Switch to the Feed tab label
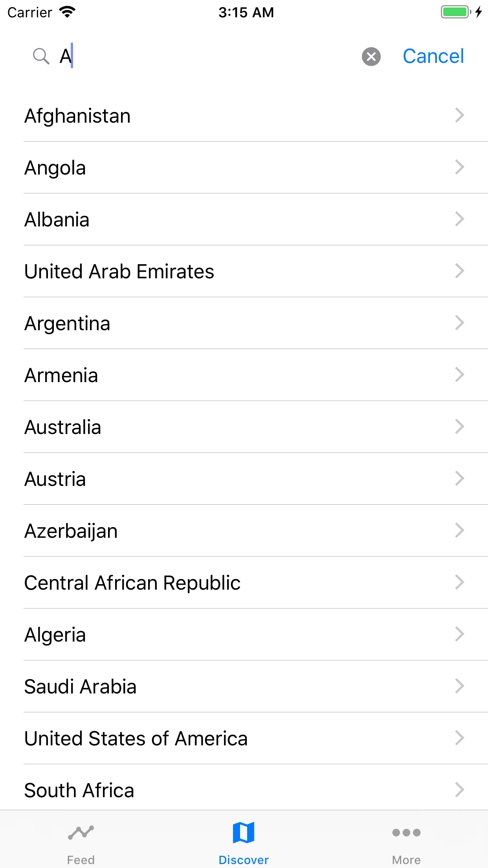This screenshot has width=488, height=868. coord(81,860)
